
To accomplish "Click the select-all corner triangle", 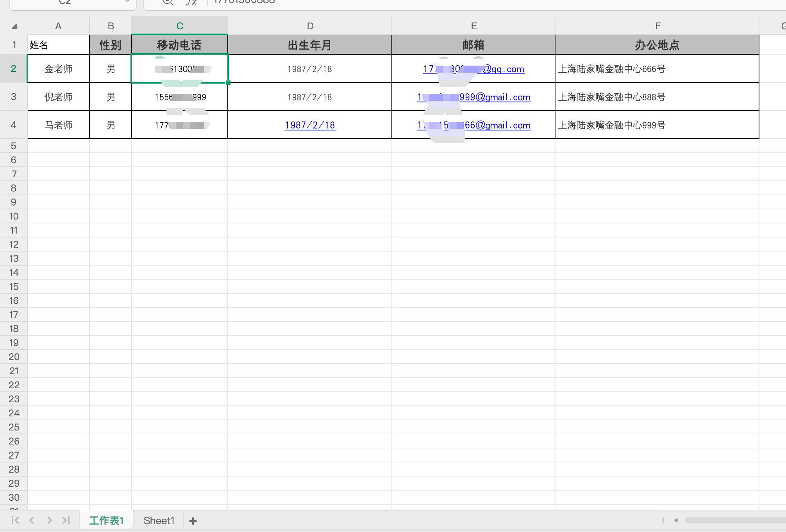I will [x=15, y=27].
